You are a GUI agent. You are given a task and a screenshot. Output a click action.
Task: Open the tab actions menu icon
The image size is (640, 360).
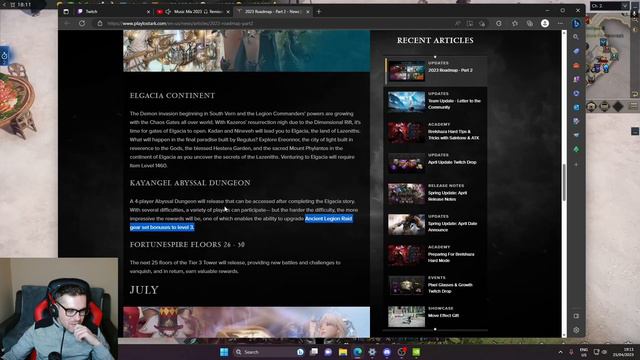[66, 11]
